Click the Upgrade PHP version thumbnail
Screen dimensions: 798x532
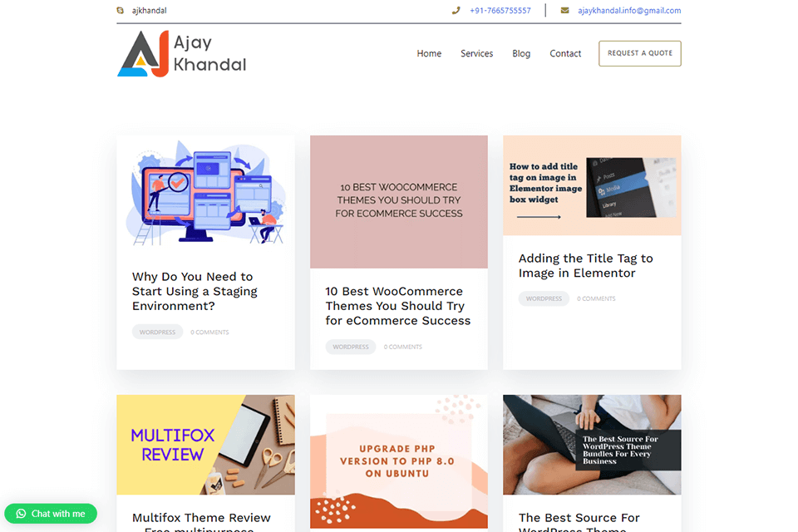tap(398, 461)
